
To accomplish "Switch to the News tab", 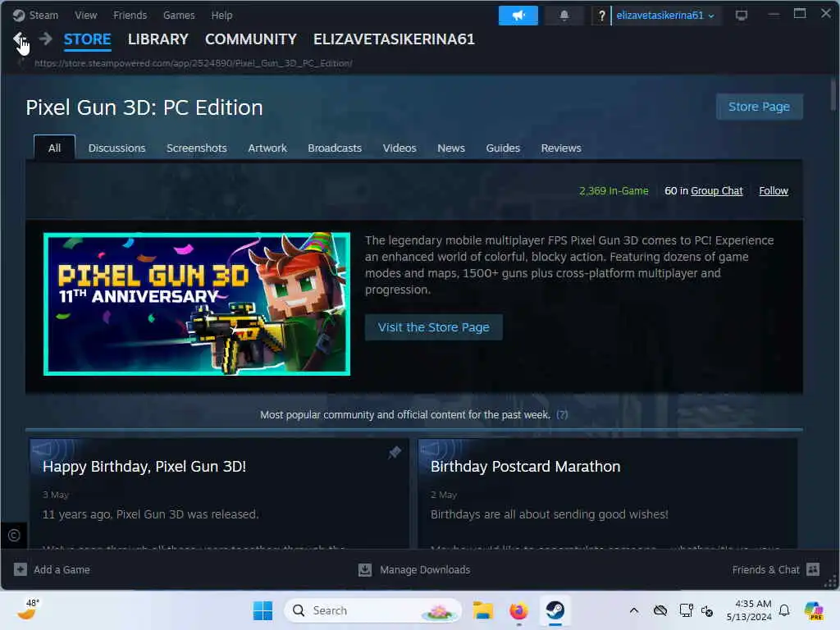I will pos(451,148).
